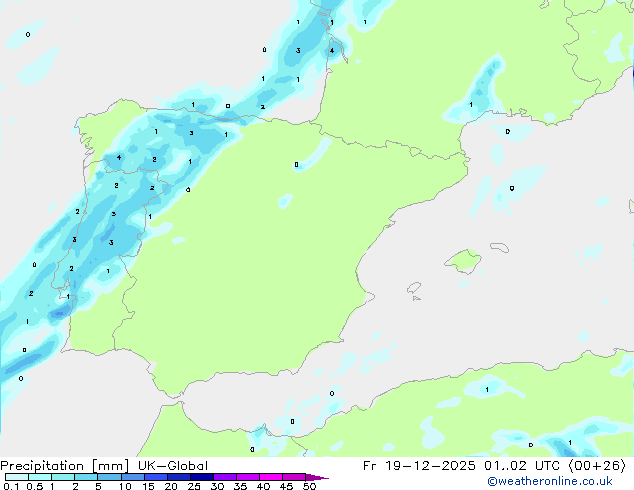Click the '0.5' legend scale label

click(35, 486)
